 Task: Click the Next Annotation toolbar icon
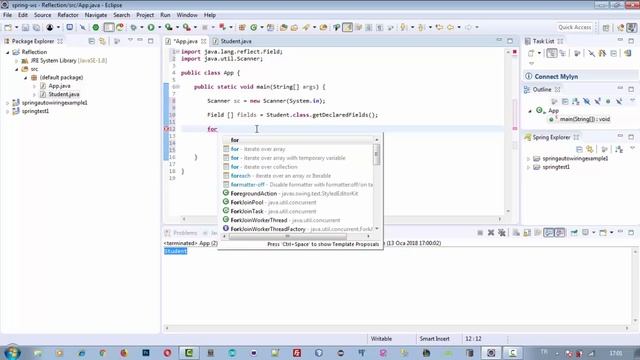tap(404, 27)
